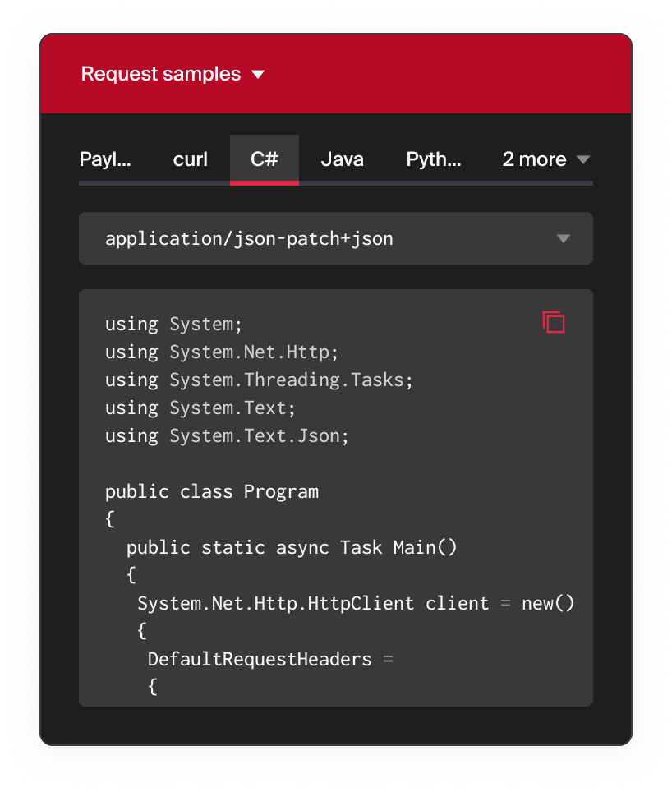Expand the '2 more' languages arrow
672x792 pixels.
tap(583, 159)
